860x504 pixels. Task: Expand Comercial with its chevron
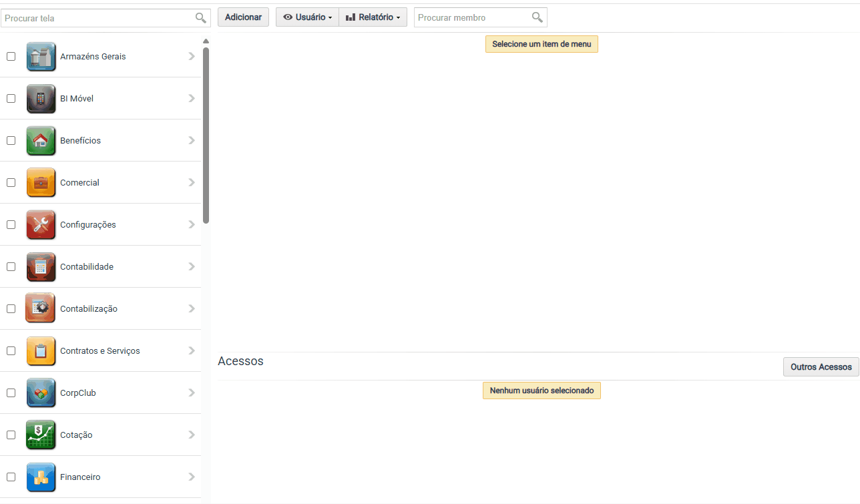coord(192,183)
